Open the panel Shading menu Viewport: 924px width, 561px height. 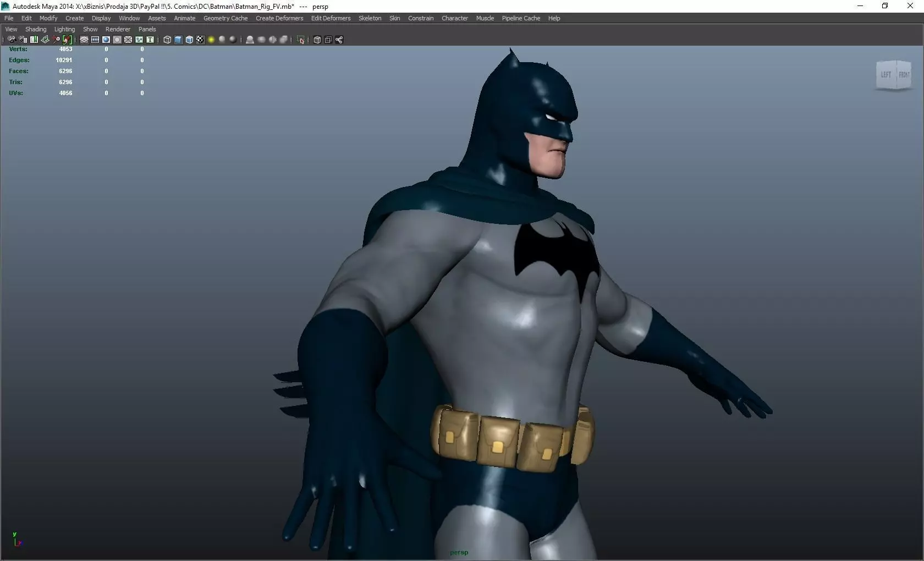click(x=36, y=29)
